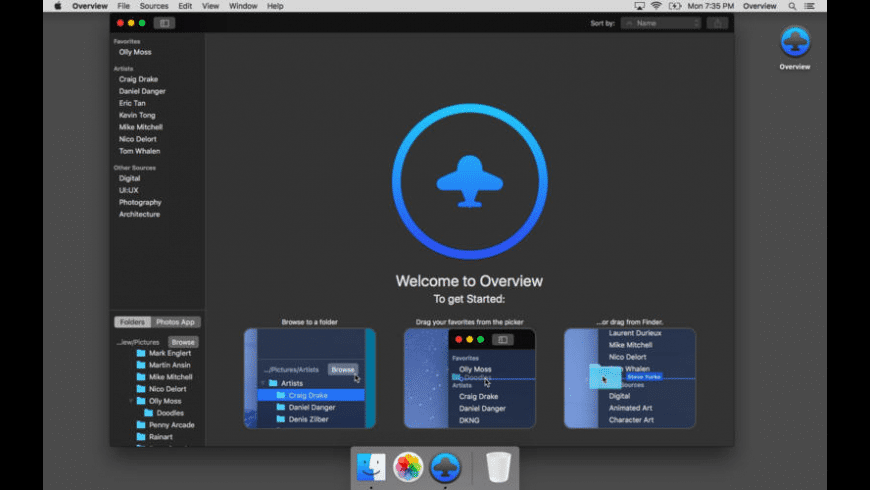Toggle the sidebar view button in toolbar
The height and width of the screenshot is (490, 870).
pos(164,23)
